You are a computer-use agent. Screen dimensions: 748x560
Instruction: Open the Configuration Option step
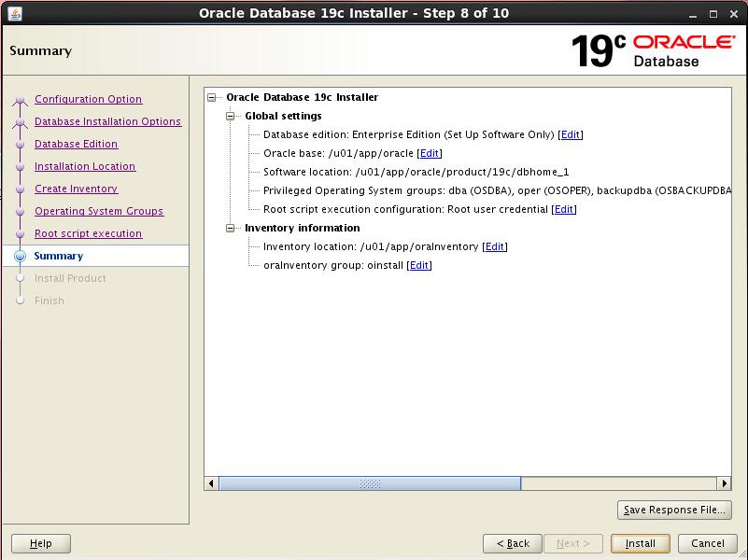coord(88,99)
